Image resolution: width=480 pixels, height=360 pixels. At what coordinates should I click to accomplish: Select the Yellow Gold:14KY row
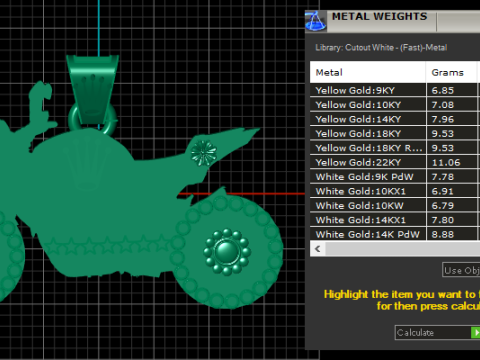(x=395, y=119)
